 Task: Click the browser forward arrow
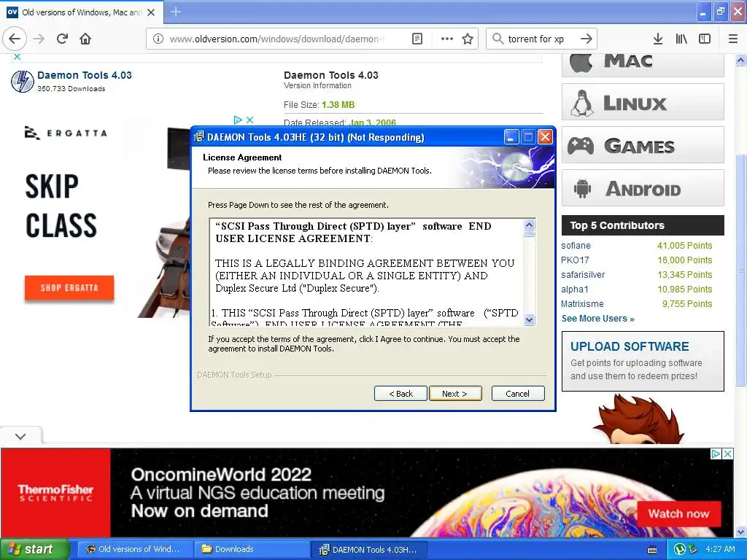click(39, 39)
